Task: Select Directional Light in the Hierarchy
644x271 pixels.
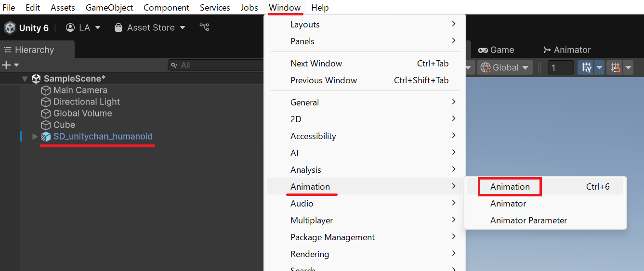Action: (86, 102)
